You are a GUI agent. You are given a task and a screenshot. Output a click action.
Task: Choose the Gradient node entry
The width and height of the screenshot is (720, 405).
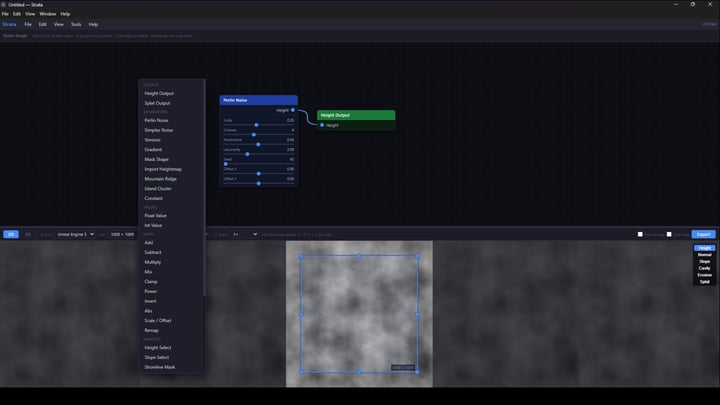point(171,150)
